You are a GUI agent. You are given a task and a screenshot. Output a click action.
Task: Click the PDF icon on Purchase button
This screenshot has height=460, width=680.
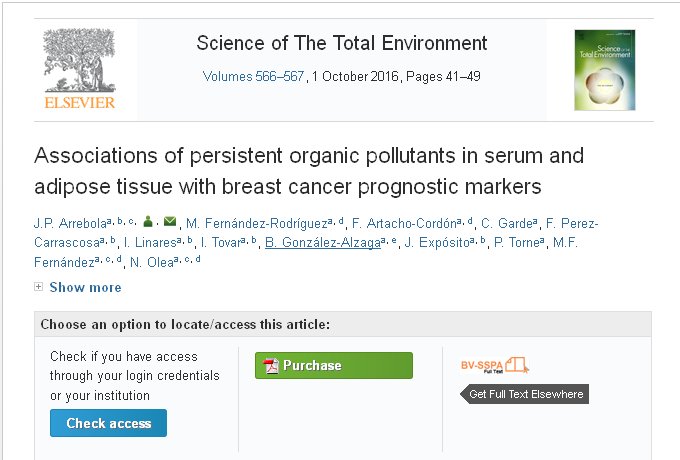click(x=270, y=366)
